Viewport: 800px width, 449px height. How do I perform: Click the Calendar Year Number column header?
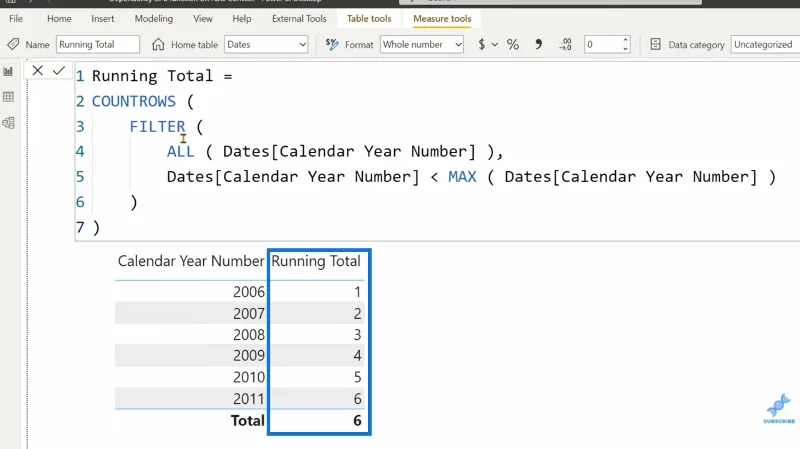(191, 261)
